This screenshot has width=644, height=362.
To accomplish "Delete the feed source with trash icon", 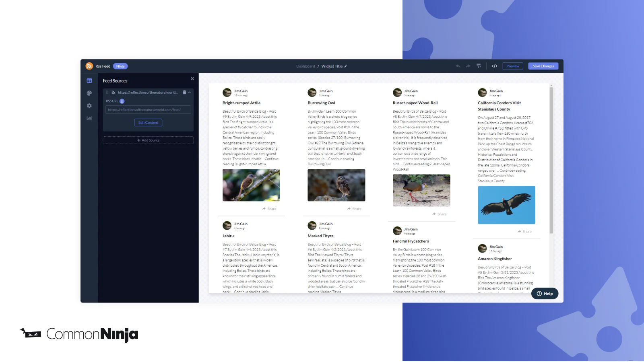I will [x=184, y=93].
